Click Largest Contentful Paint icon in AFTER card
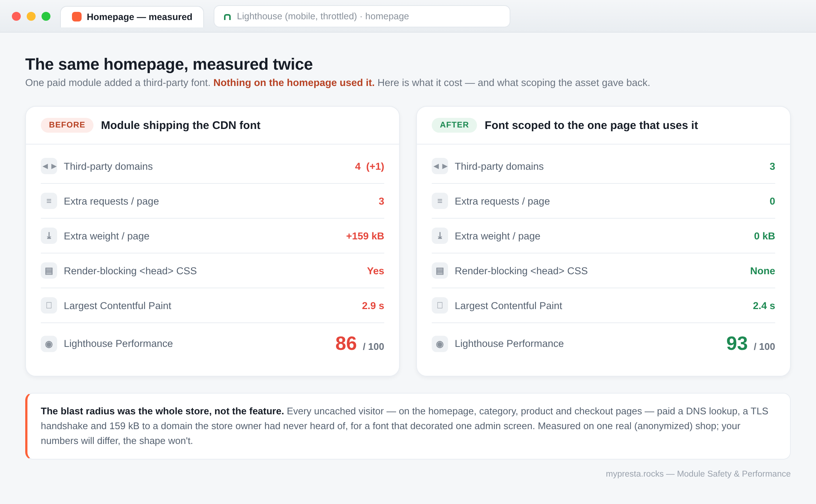 point(440,306)
